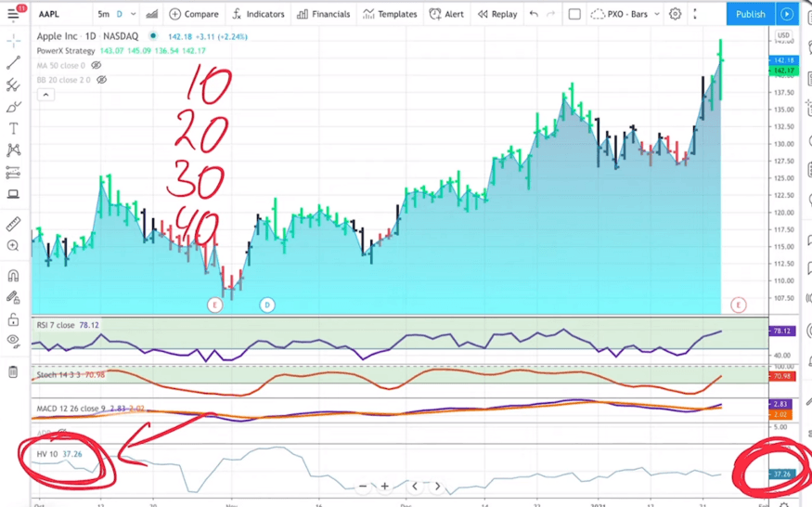Image resolution: width=812 pixels, height=507 pixels.
Task: Select the HV 10 indicator legend
Action: 47,454
